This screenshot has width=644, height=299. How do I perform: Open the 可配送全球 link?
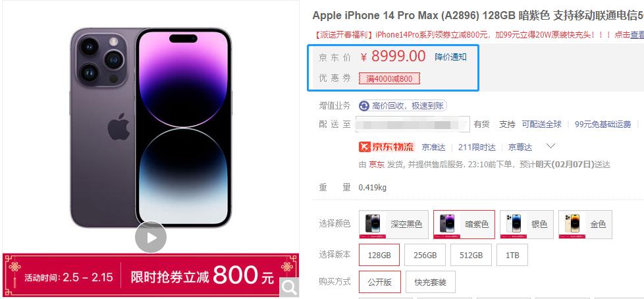click(541, 124)
